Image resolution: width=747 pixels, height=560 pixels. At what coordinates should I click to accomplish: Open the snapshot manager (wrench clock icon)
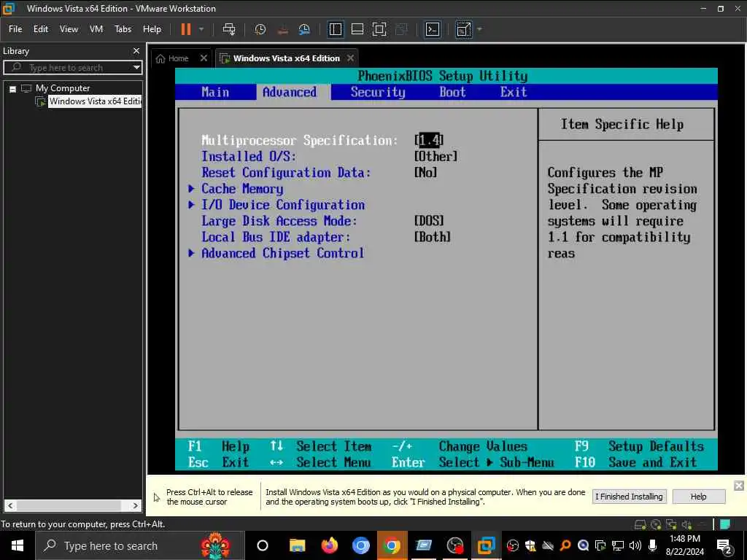pyautogui.click(x=304, y=29)
